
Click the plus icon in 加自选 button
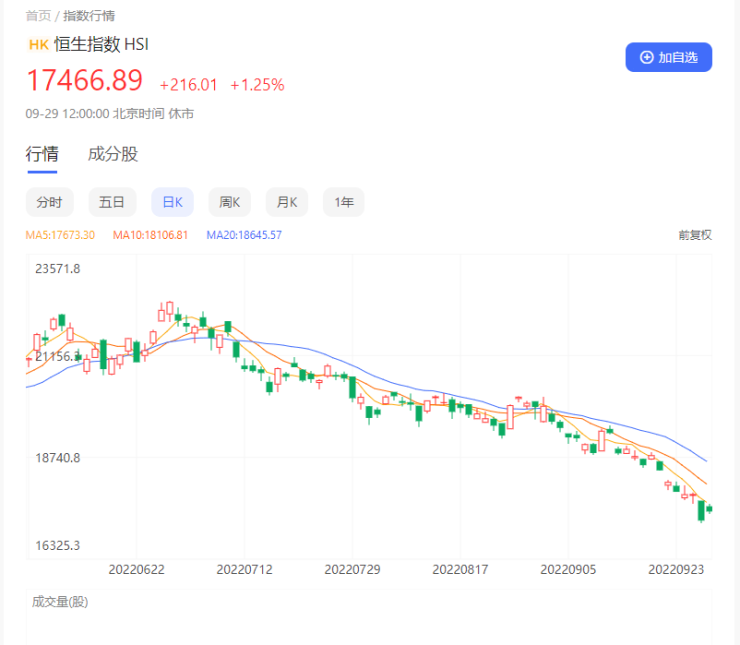[x=646, y=58]
